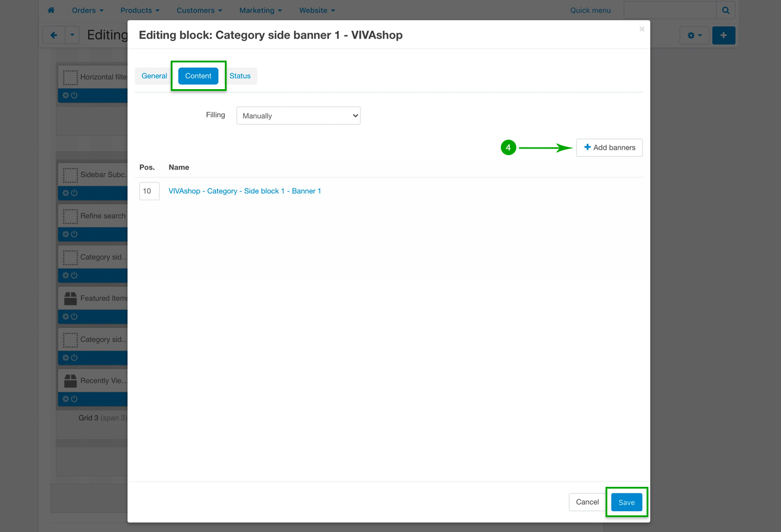Expand the Orders menu
The width and height of the screenshot is (781, 532).
tap(87, 10)
